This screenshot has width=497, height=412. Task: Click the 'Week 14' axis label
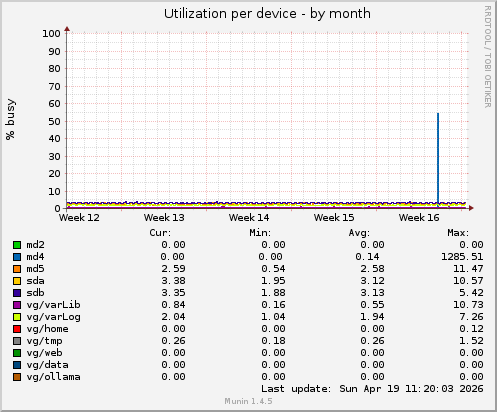(x=249, y=218)
